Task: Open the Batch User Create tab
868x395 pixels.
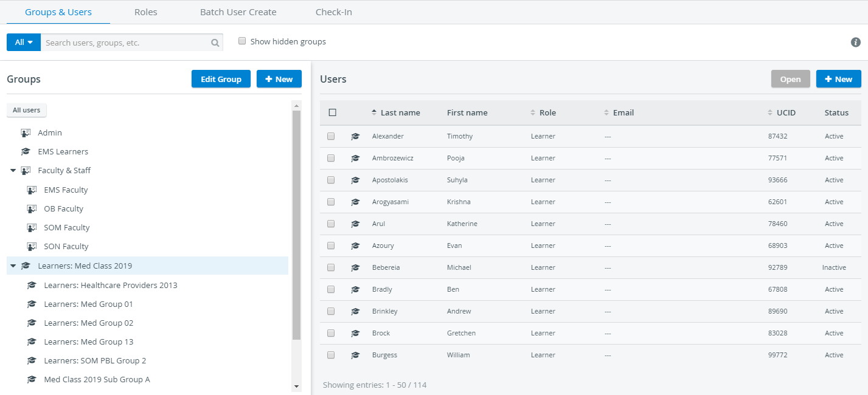Action: (x=238, y=12)
